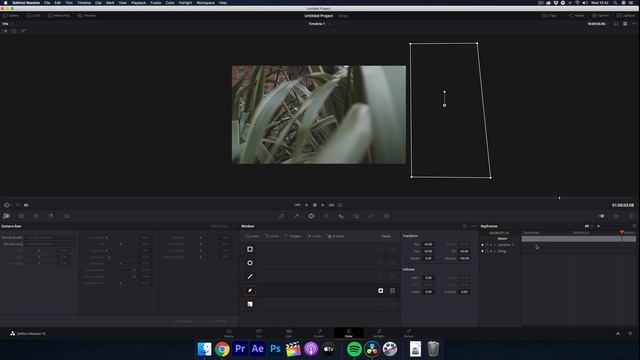The height and width of the screenshot is (360, 640).
Task: Select the Circle window shape row
Action: coord(320,263)
